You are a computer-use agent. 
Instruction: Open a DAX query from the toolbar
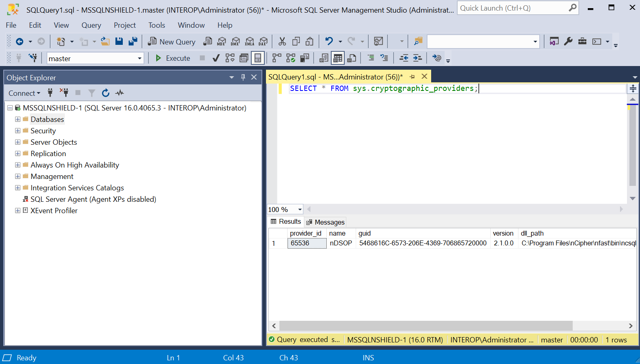tap(264, 41)
